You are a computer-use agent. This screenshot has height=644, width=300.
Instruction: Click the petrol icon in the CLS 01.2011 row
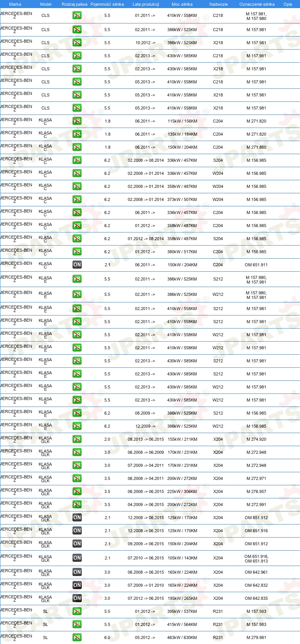77,16
